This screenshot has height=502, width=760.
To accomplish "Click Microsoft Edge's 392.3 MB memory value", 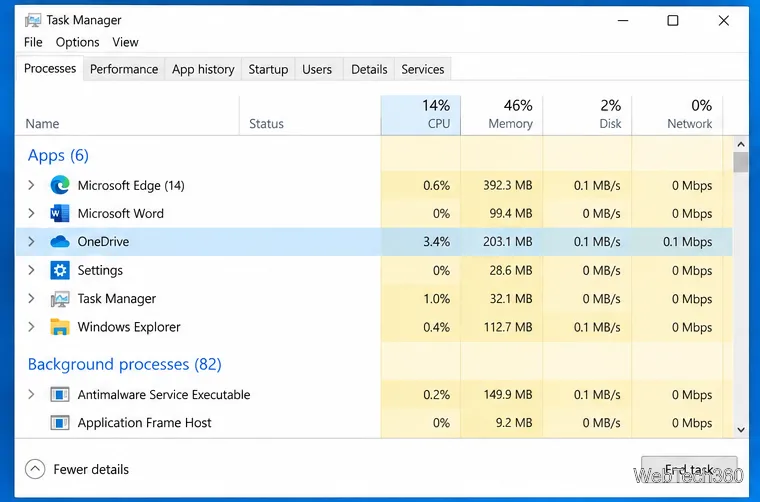I will pyautogui.click(x=507, y=186).
